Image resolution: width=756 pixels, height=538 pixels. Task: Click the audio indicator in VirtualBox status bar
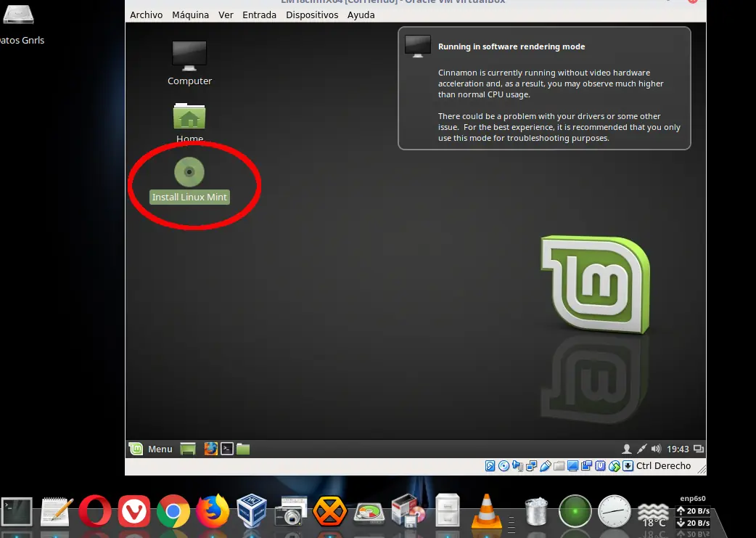518,466
